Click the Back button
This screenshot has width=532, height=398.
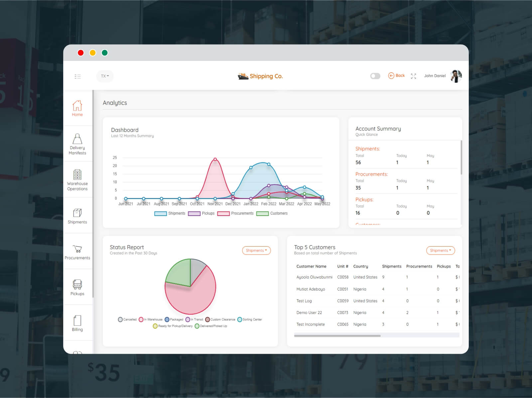396,76
